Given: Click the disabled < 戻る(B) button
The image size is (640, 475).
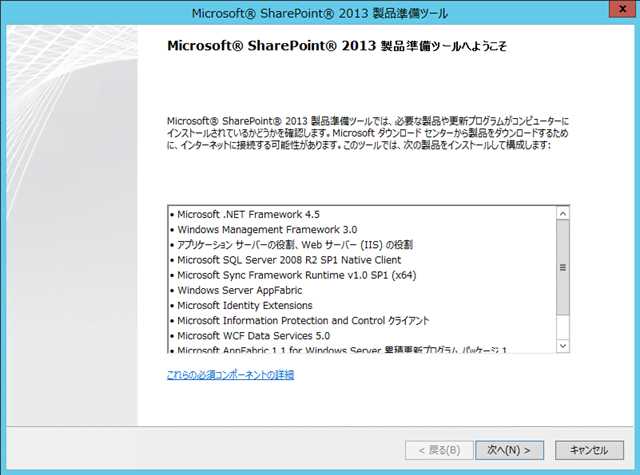Looking at the screenshot, I should pyautogui.click(x=438, y=449).
